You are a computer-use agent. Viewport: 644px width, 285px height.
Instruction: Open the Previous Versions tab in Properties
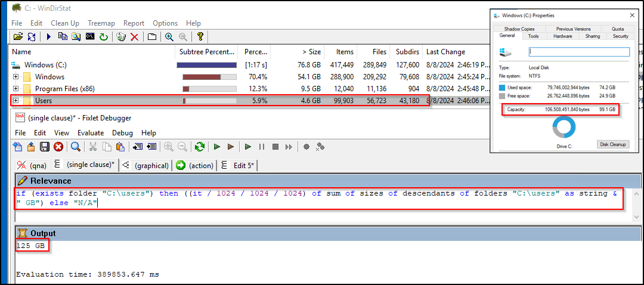pyautogui.click(x=574, y=29)
